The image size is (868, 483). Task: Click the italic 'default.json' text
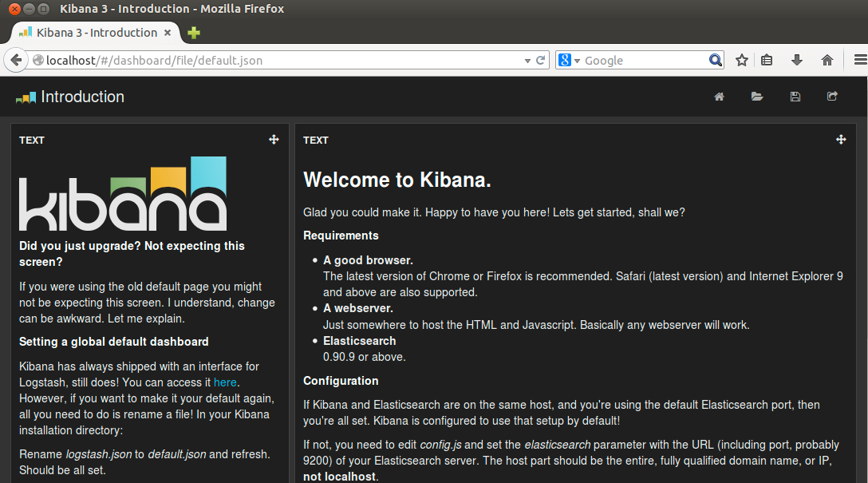[x=177, y=454]
